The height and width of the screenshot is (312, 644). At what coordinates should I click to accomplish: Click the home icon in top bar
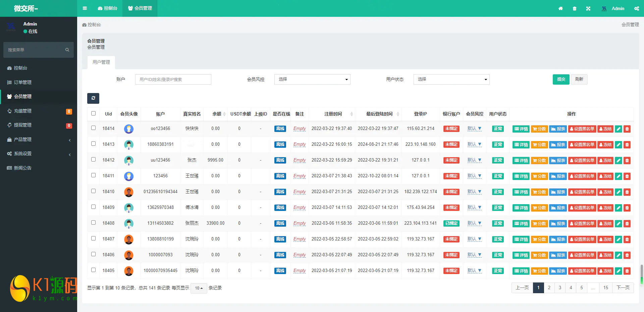[x=560, y=8]
